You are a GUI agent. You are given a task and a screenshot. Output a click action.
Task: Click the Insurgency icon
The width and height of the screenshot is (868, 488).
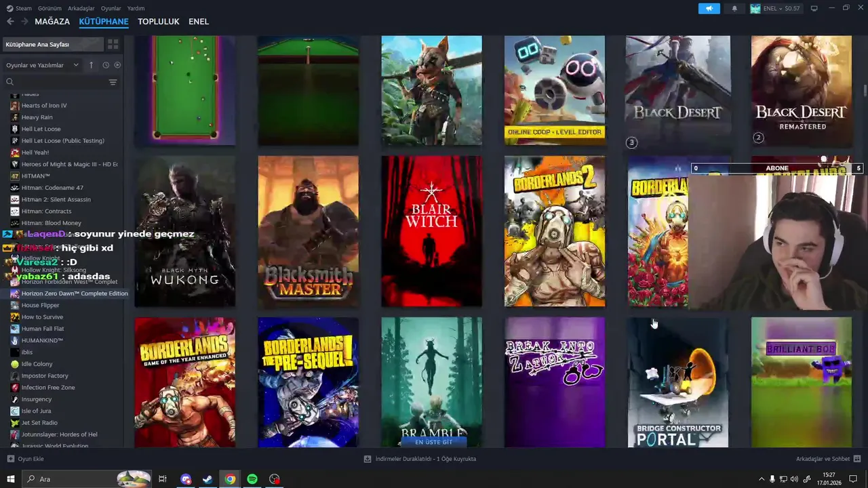pos(15,399)
